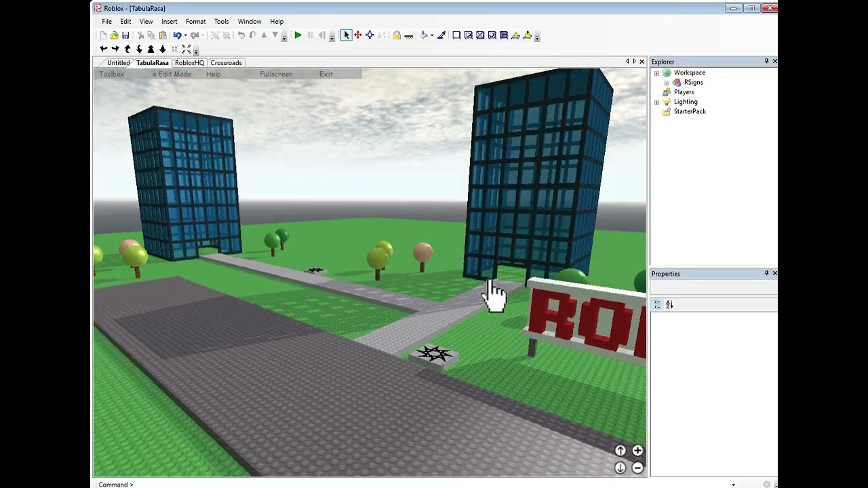The image size is (868, 488).
Task: Select the Anchor tool beside the padlock
Action: coord(409,35)
